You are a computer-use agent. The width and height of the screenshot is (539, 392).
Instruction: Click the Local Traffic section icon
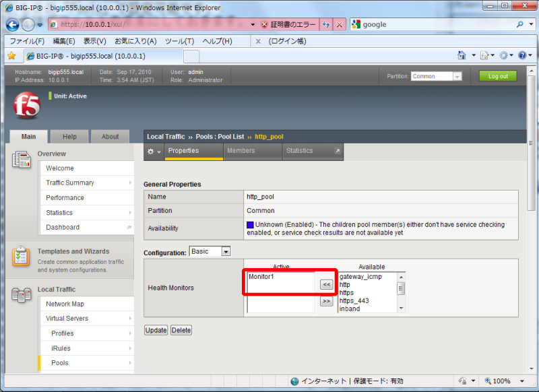click(x=22, y=295)
